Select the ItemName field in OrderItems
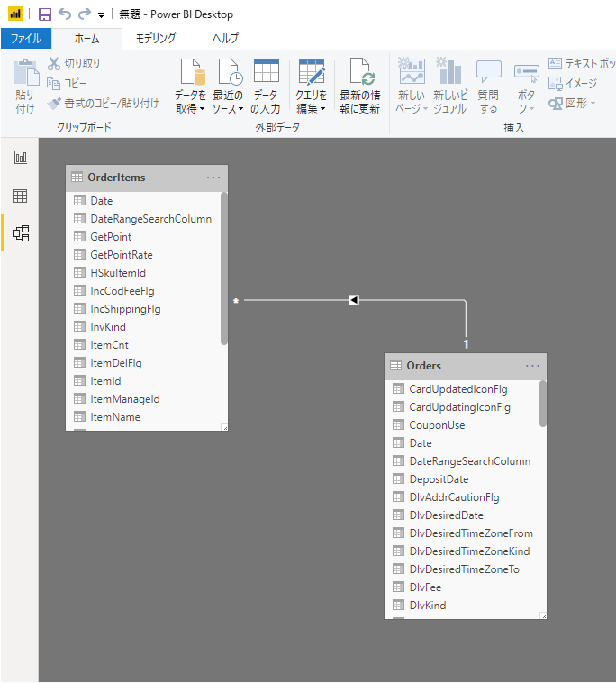The height and width of the screenshot is (683, 616). pos(115,417)
